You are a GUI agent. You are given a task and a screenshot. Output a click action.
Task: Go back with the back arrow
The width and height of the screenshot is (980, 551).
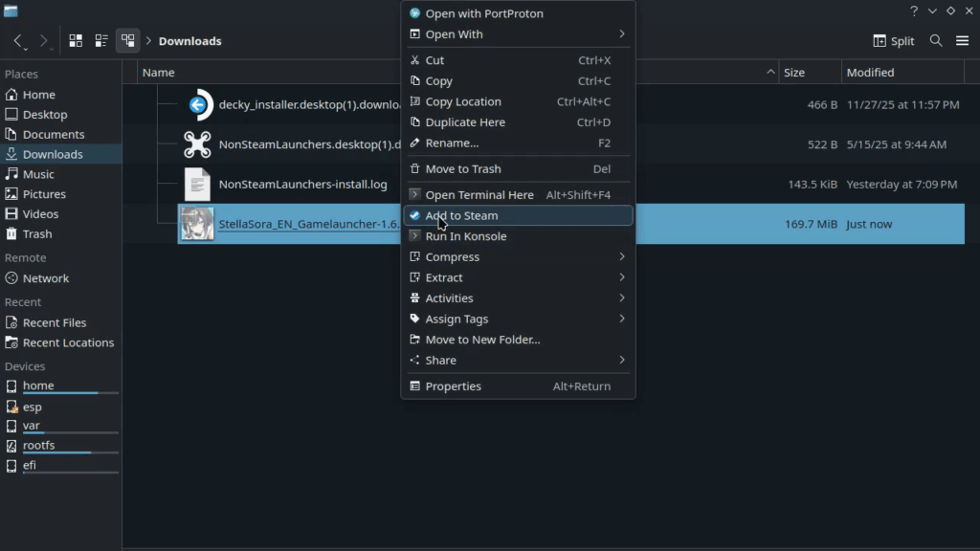point(18,41)
